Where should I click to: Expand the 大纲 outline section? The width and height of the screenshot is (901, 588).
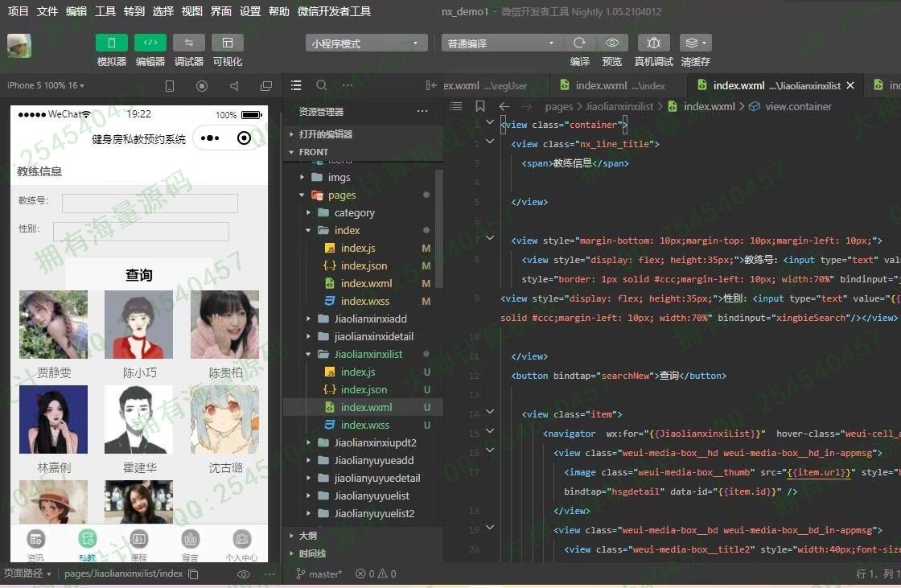363,535
